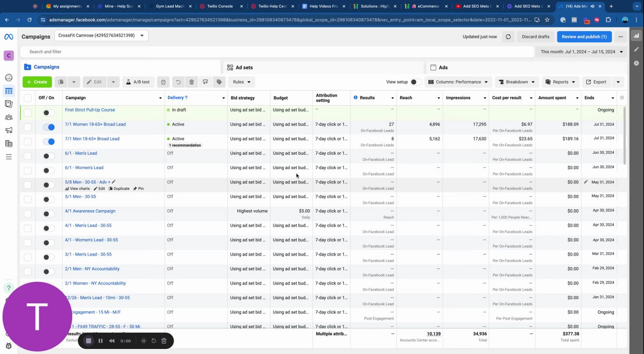The width and height of the screenshot is (644, 354).
Task: Click the green Create button
Action: pyautogui.click(x=37, y=82)
